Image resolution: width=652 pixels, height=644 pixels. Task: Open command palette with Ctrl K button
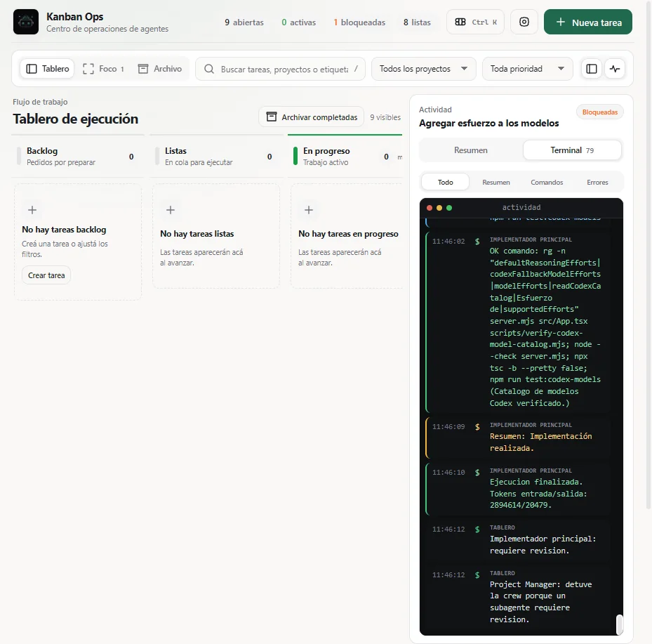pos(475,22)
